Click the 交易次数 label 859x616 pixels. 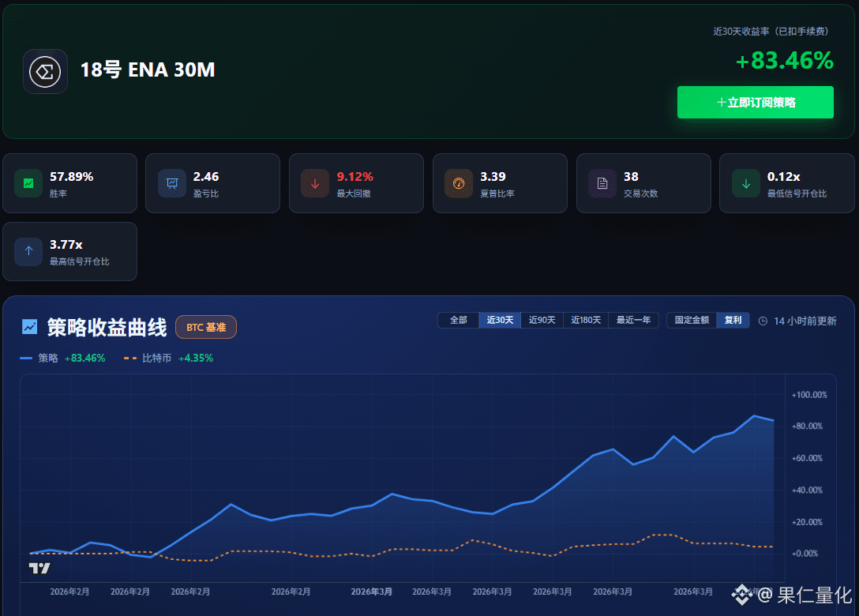(x=641, y=193)
